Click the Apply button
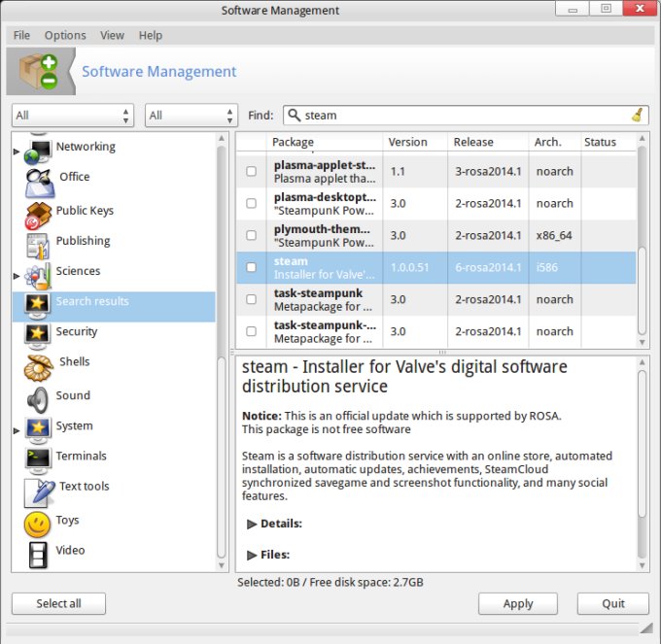The image size is (661, 644). [x=518, y=603]
